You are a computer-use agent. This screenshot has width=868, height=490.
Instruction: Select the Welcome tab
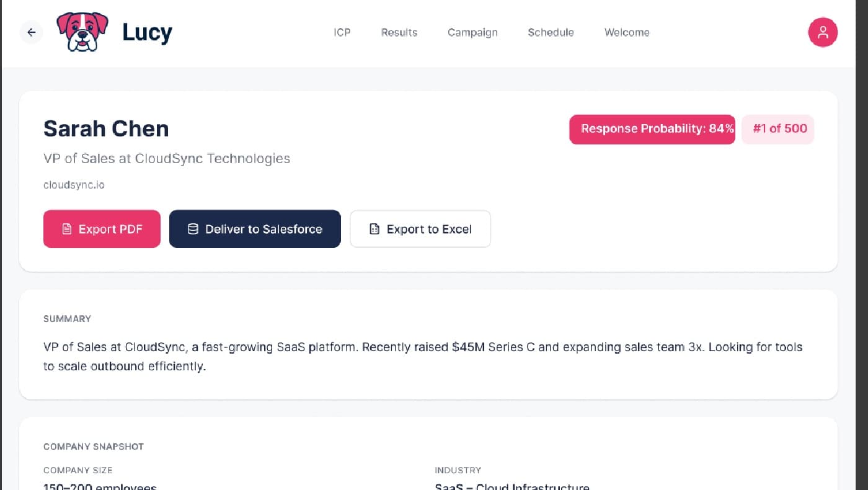pyautogui.click(x=627, y=32)
